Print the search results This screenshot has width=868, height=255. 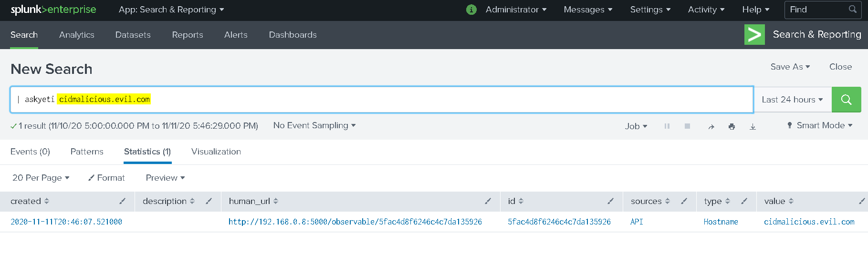732,126
